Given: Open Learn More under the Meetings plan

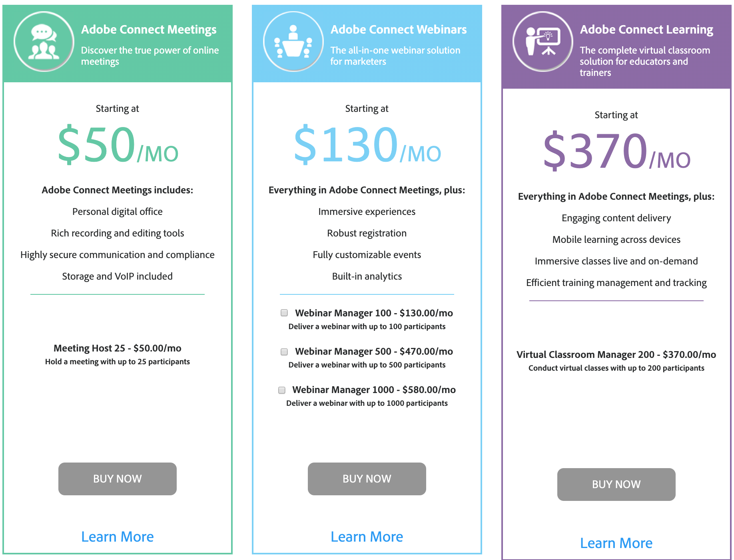Looking at the screenshot, I should [117, 537].
